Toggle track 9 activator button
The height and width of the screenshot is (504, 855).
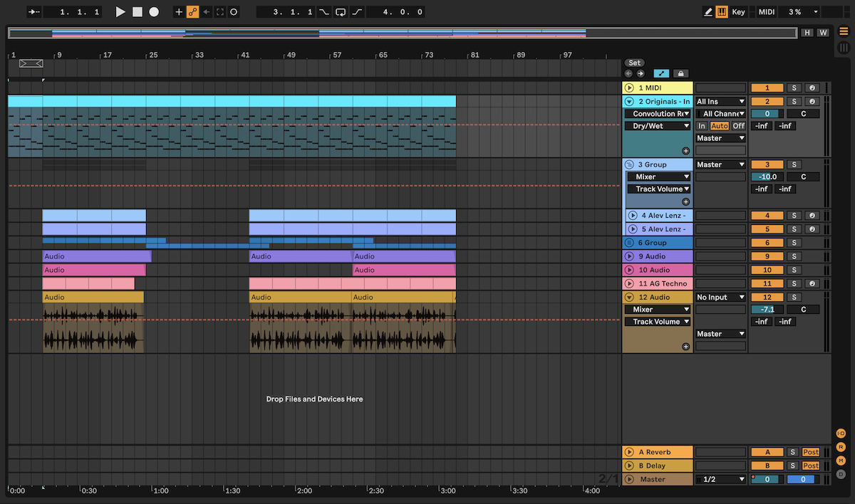click(767, 256)
